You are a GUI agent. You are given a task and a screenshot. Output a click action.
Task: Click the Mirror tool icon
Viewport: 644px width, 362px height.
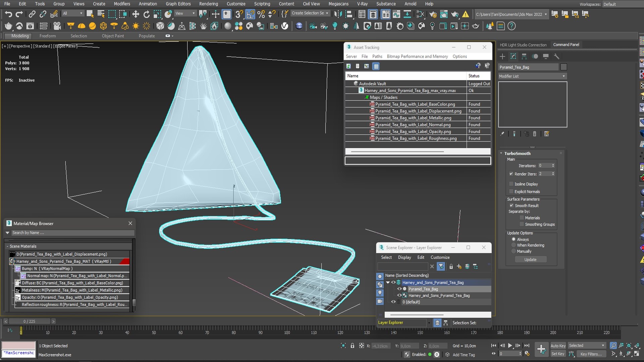point(338,14)
